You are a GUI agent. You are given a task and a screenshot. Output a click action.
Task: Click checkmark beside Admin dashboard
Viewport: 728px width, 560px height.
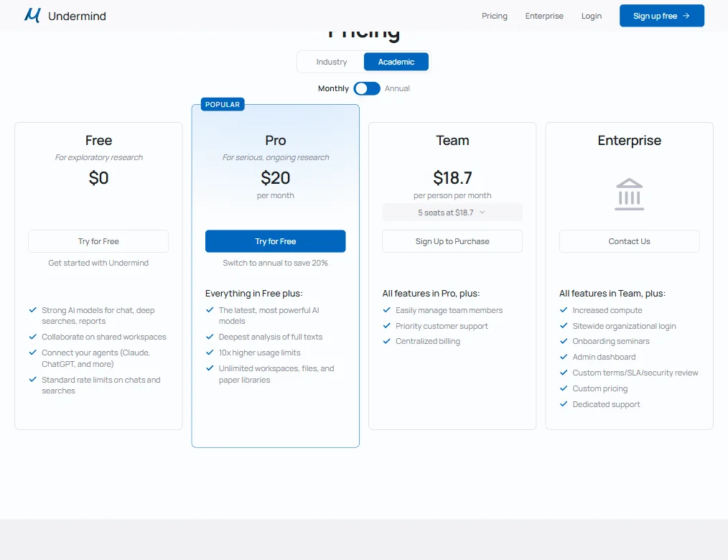tap(564, 357)
